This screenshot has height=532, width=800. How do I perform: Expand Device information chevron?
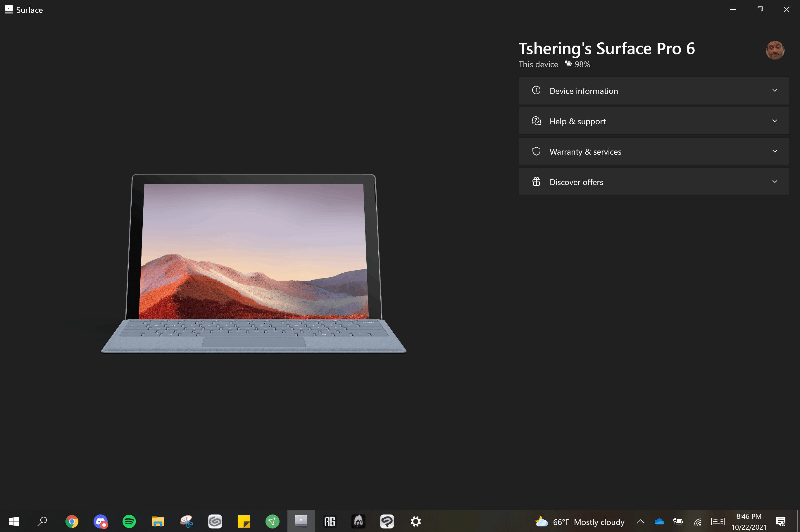click(775, 90)
